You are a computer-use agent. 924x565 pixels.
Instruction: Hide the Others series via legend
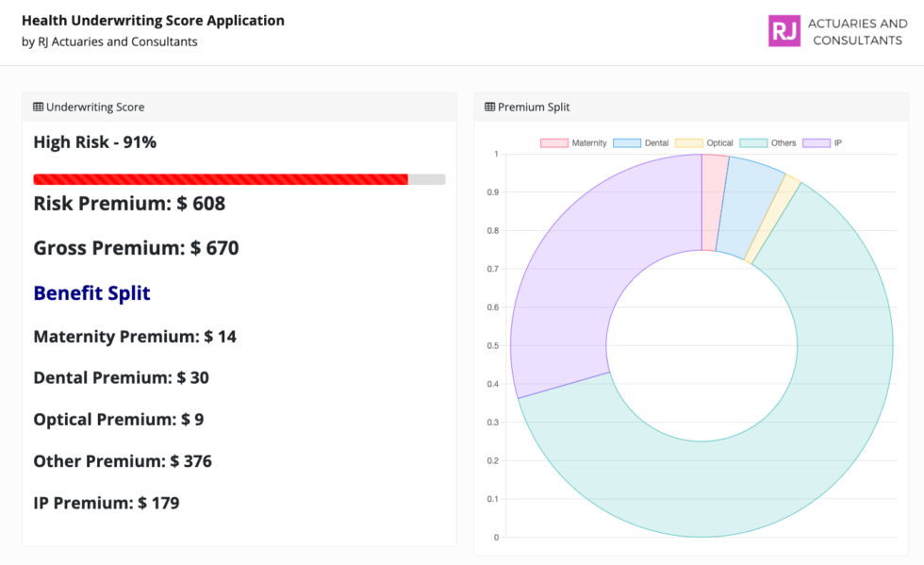tap(768, 143)
